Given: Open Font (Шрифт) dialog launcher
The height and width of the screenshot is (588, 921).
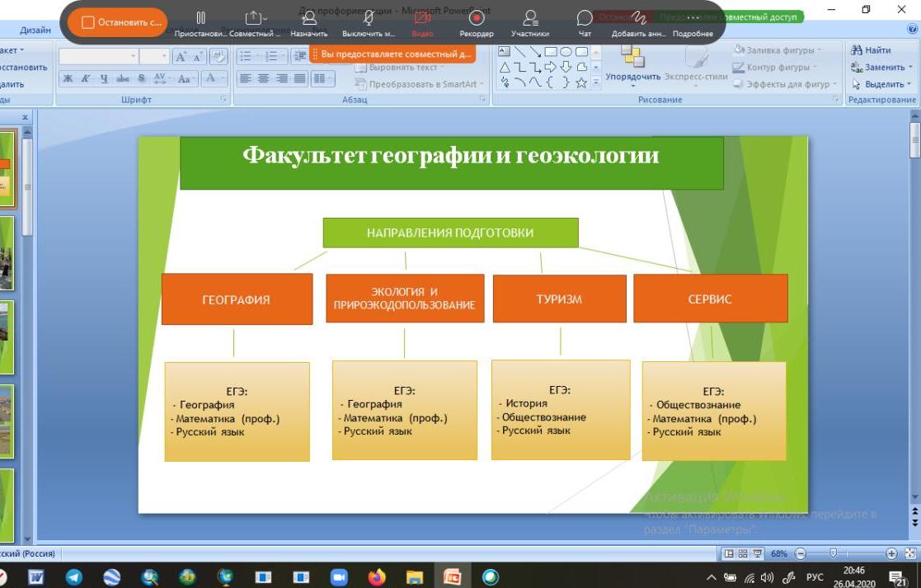Looking at the screenshot, I should [x=223, y=100].
